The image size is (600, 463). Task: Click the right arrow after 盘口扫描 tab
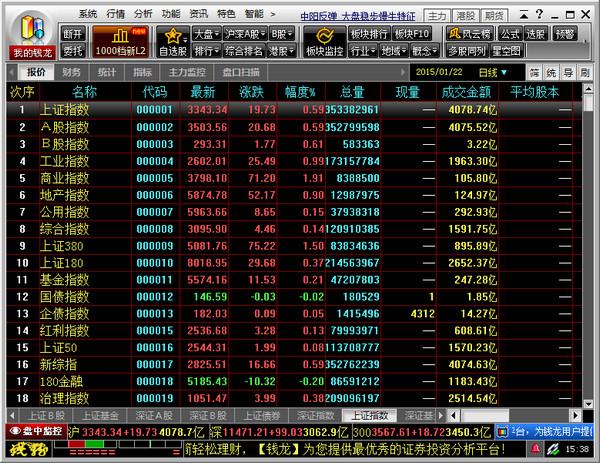[x=403, y=72]
